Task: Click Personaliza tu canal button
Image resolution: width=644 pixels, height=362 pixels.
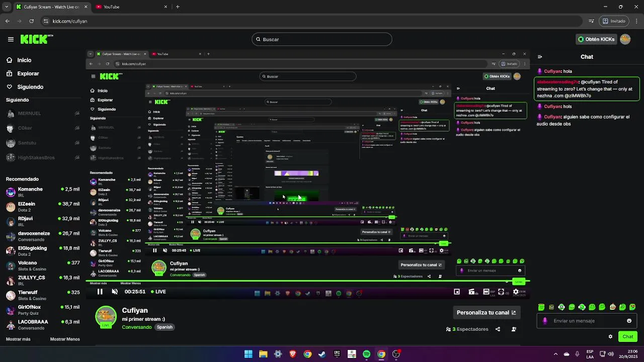Action: click(486, 313)
